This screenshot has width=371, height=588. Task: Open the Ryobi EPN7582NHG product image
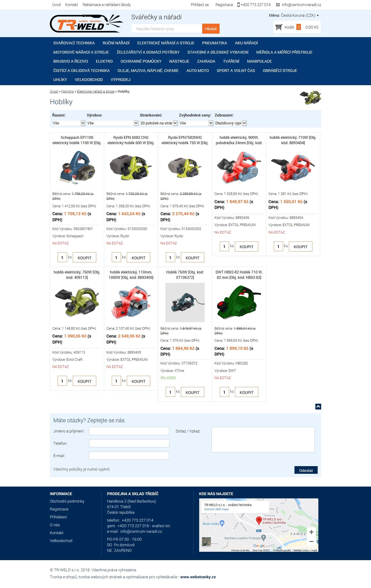185,168
